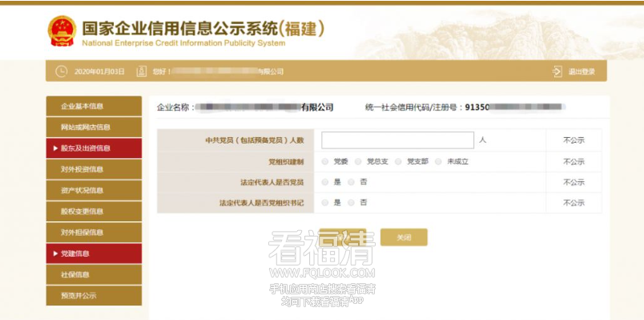Select 党委 radio option
644x320 pixels.
(x=325, y=162)
